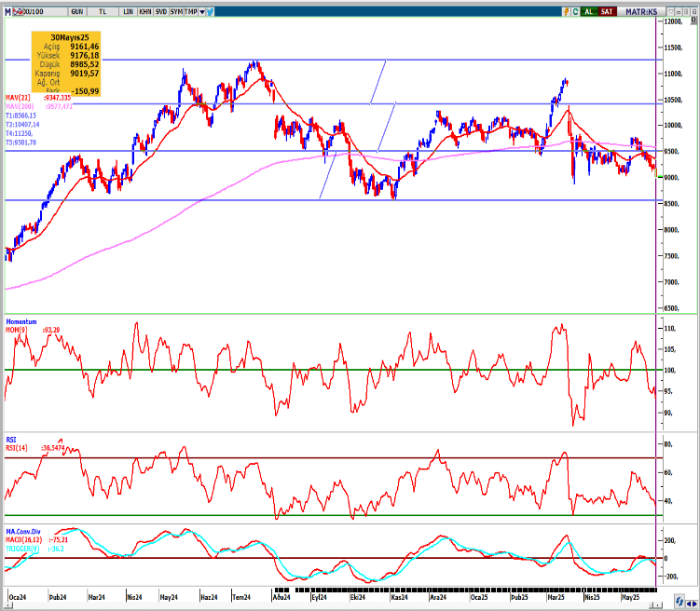The width and height of the screenshot is (700, 611).
Task: Click the green C icon
Action: [575, 11]
